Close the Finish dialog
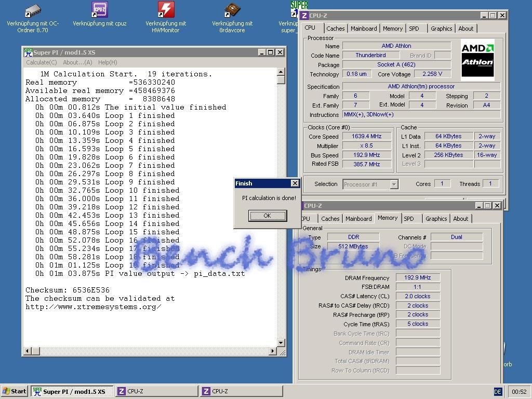Screen dimensions: 532x399 click(x=295, y=183)
